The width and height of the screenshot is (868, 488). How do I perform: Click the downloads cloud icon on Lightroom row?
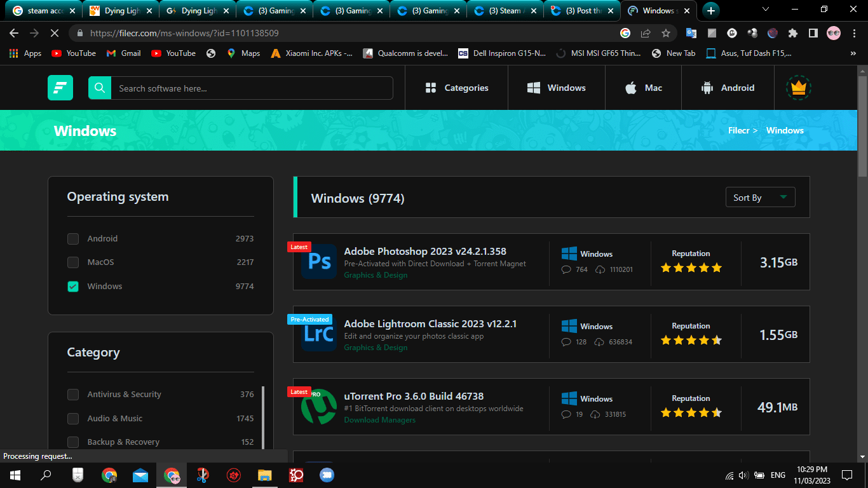(600, 342)
